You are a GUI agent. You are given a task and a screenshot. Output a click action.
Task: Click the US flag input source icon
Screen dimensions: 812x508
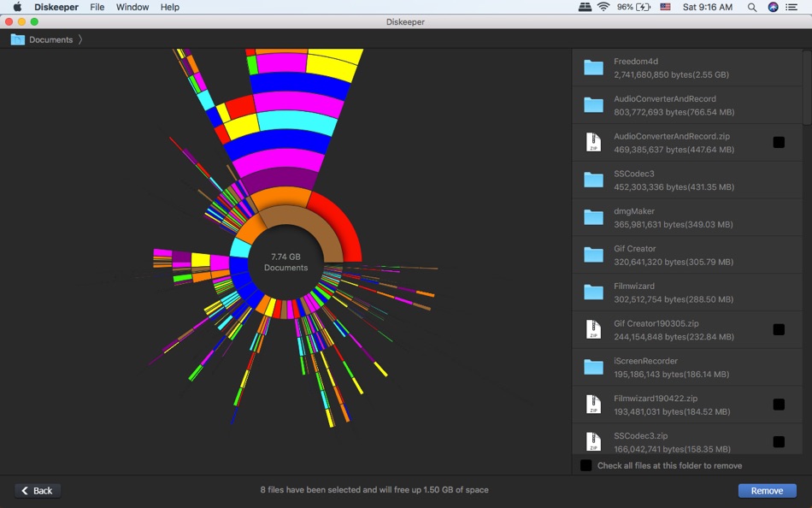666,7
